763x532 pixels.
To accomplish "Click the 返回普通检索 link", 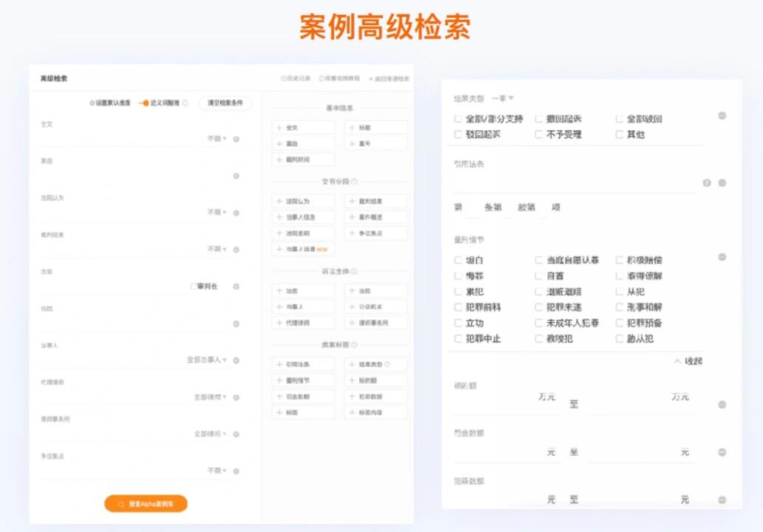I will 389,79.
